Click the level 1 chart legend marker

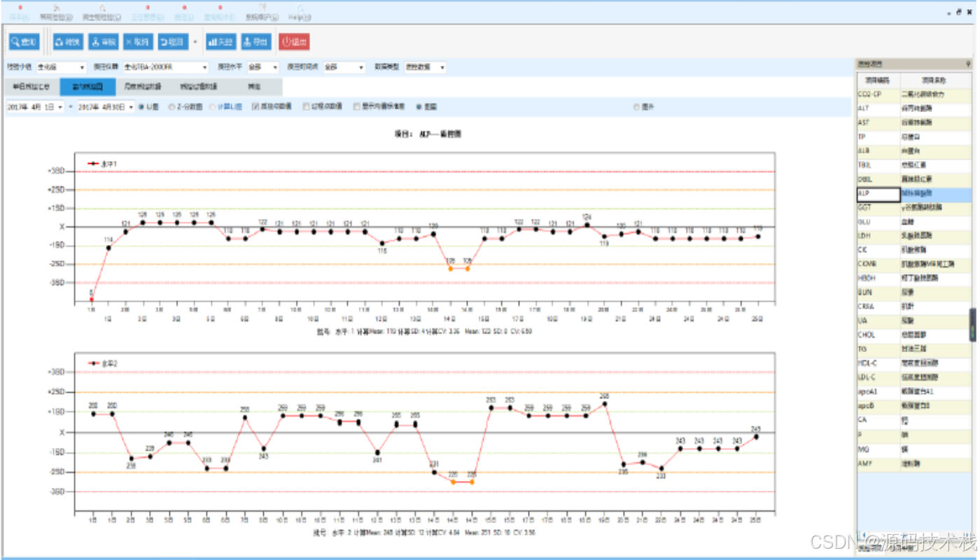pyautogui.click(x=92, y=164)
